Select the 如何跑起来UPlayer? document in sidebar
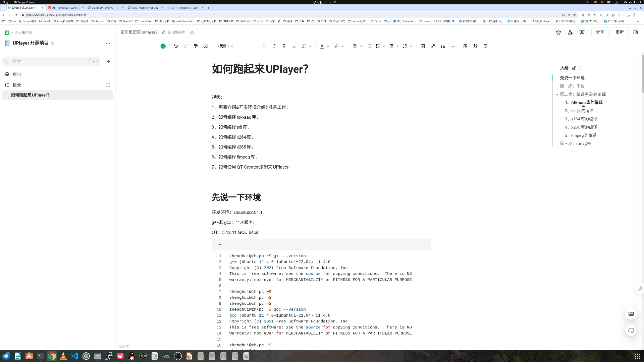 tap(58, 95)
